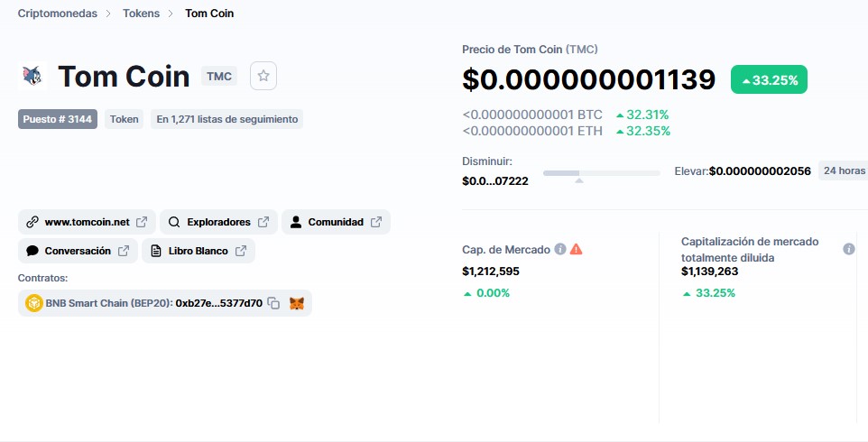Add Tom Coin to watchlist star

263,77
